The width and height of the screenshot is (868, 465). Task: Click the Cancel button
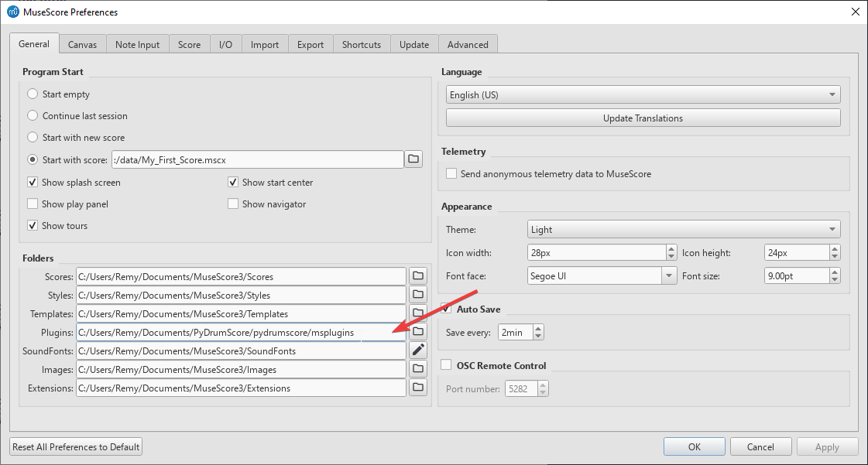pos(760,446)
